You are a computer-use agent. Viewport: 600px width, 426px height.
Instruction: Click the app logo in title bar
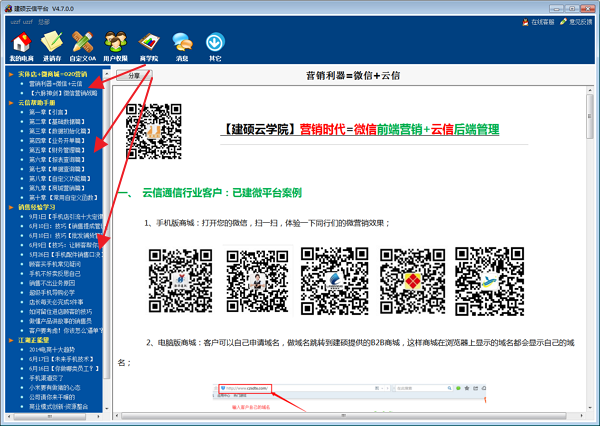point(8,8)
